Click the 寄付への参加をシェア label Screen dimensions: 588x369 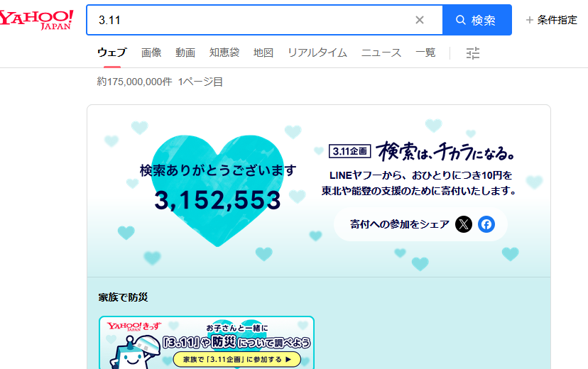[399, 224]
